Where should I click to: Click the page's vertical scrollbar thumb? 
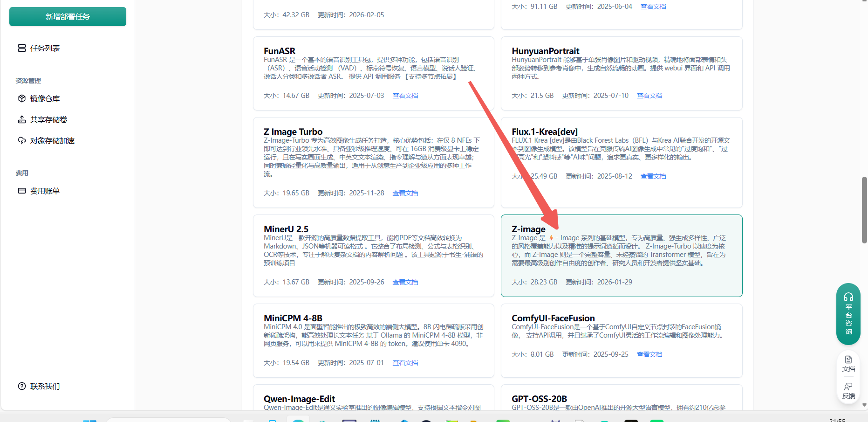point(864,210)
